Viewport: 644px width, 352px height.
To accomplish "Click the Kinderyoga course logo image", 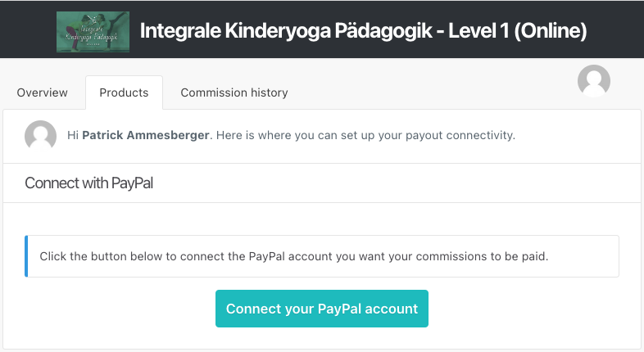I will click(93, 32).
